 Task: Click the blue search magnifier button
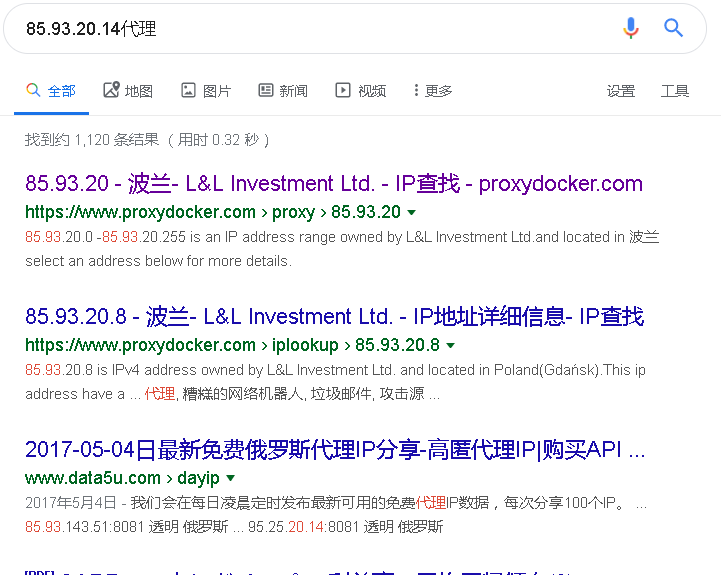click(x=673, y=28)
